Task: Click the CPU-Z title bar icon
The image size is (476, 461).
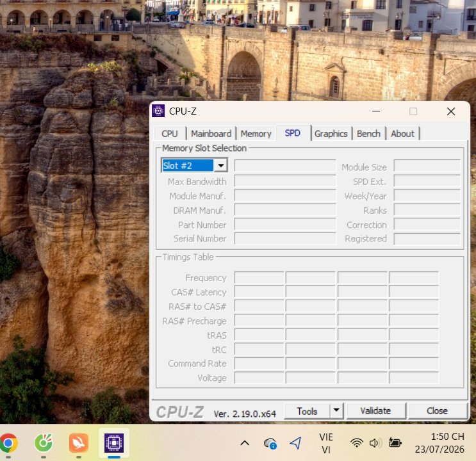Action: [158, 111]
